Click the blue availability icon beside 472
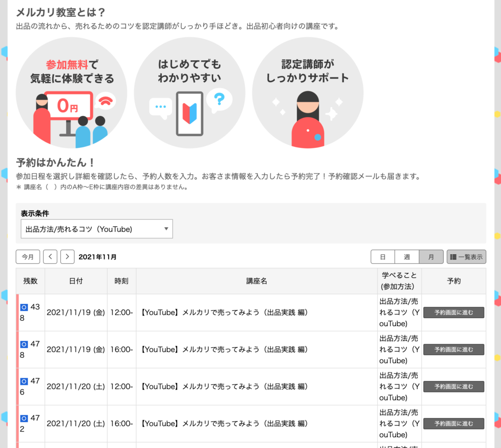Viewport: 501px width, 448px height. 24,418
